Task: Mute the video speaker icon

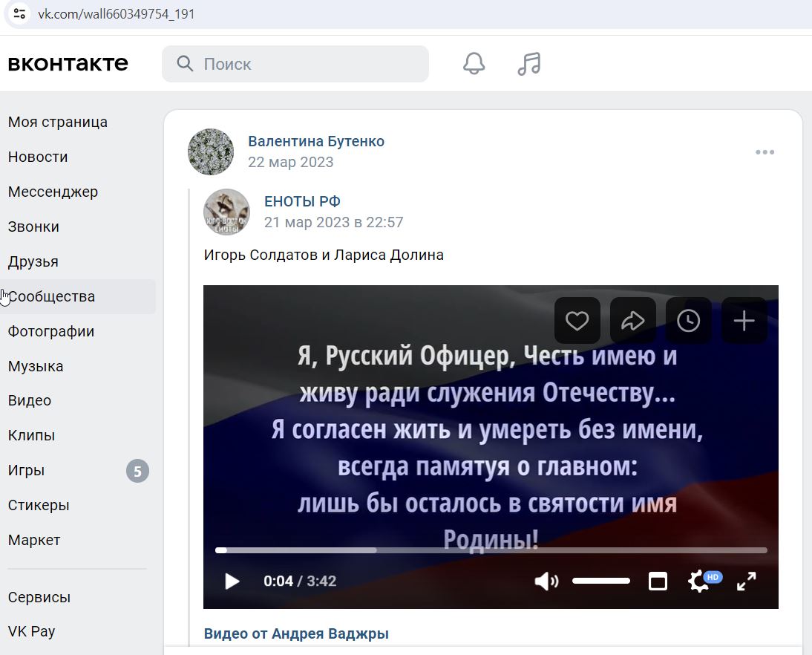Action: pyautogui.click(x=546, y=581)
